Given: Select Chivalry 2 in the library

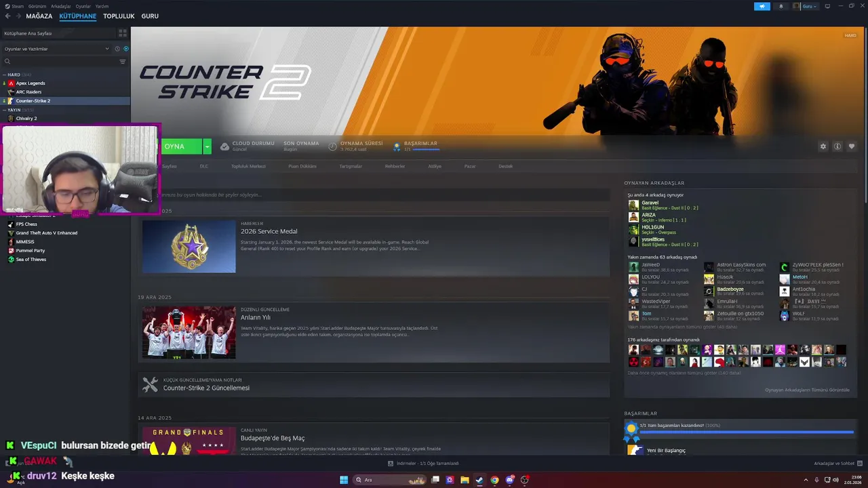Looking at the screenshot, I should tap(26, 119).
